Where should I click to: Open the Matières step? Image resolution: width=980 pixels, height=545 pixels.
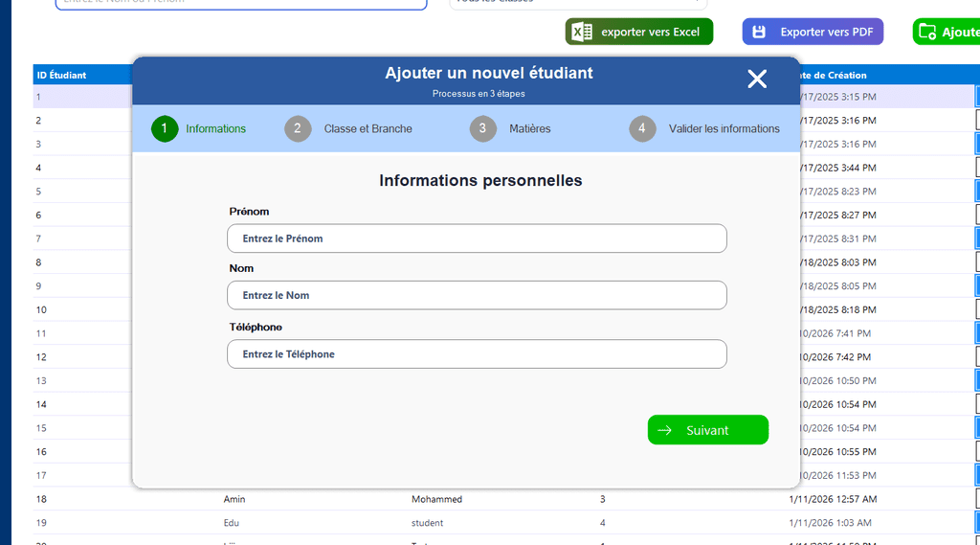pos(530,128)
